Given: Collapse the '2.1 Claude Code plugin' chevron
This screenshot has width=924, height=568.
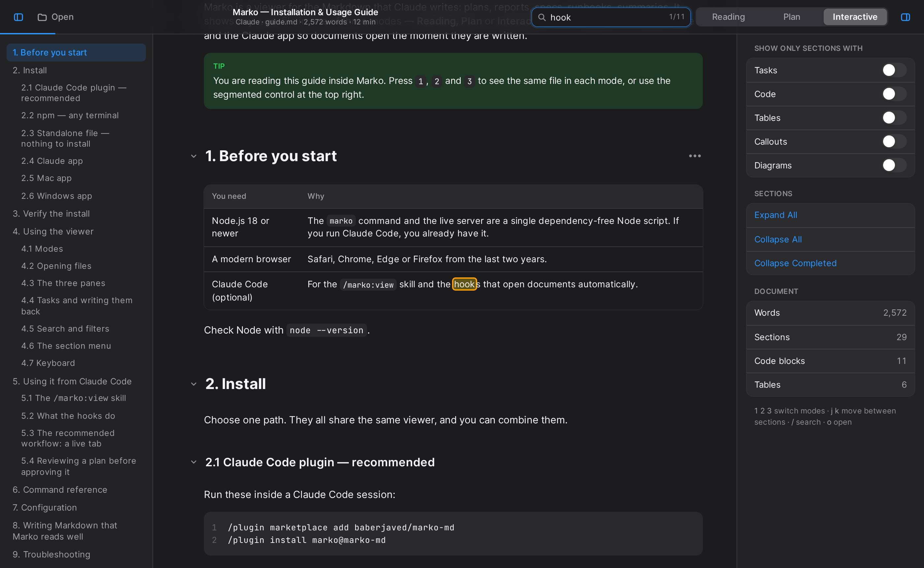Looking at the screenshot, I should coord(194,462).
